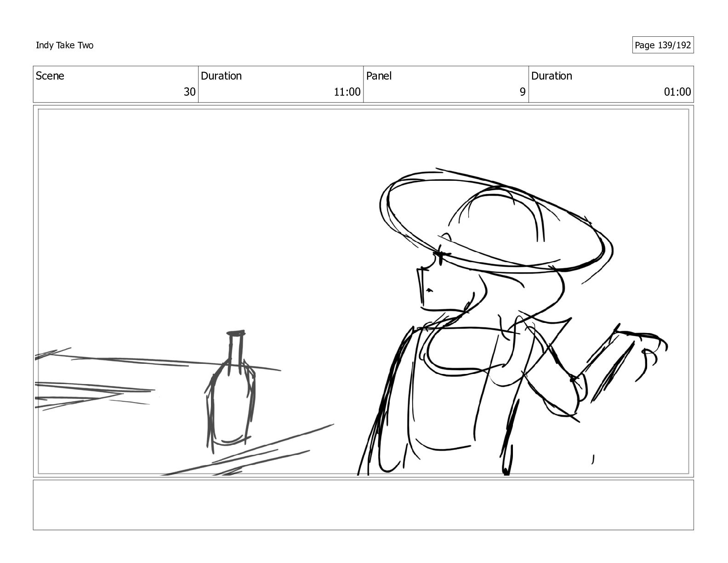Click the empty notes box below the panel
This screenshot has height=563, width=728.
[x=363, y=505]
